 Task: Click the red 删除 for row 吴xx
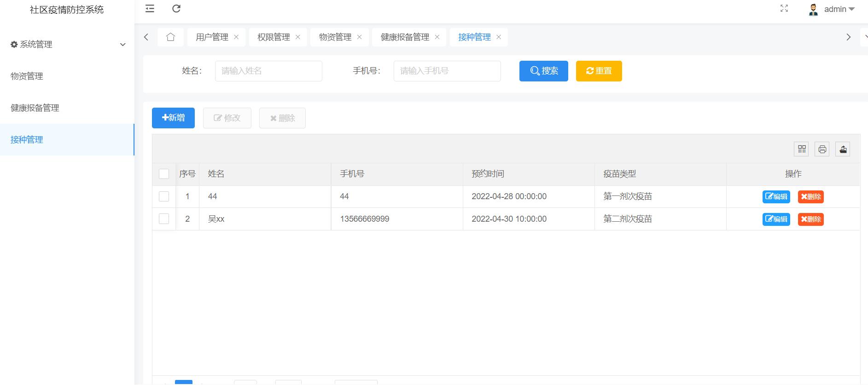pyautogui.click(x=811, y=219)
